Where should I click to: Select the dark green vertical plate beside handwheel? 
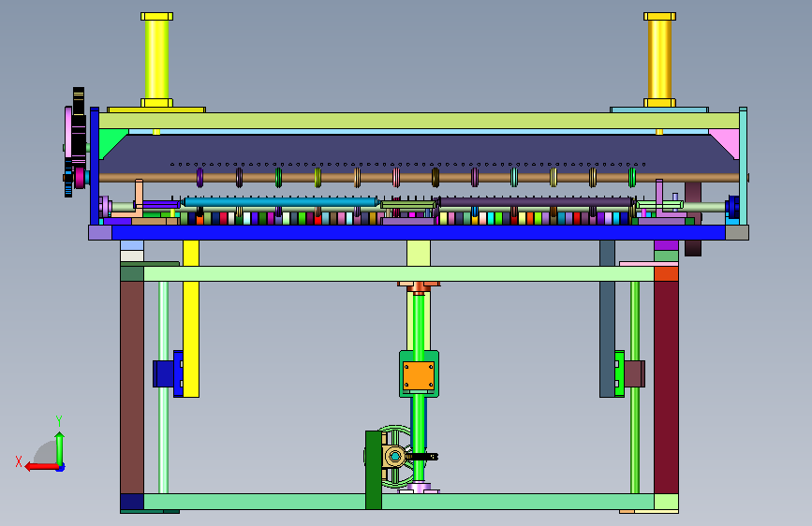point(374,470)
